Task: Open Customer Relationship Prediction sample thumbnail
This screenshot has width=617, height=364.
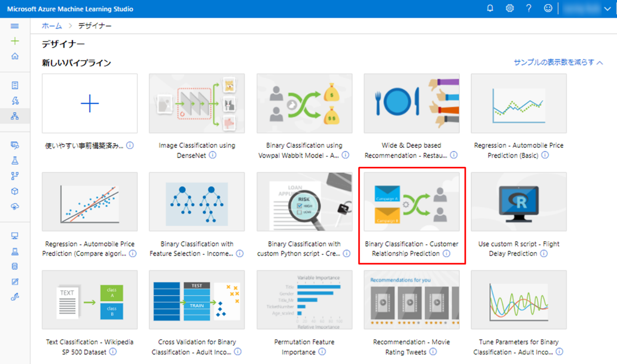Action: coord(411,201)
